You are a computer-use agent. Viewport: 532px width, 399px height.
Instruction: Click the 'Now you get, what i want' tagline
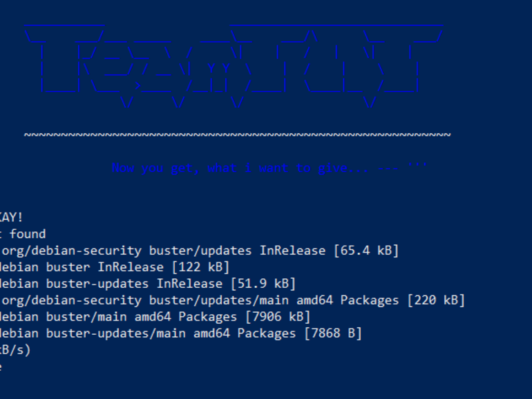click(269, 168)
